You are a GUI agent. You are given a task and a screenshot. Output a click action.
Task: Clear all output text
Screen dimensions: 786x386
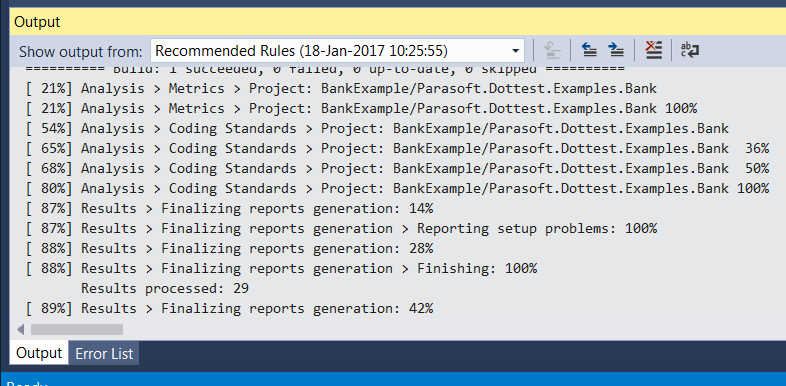pyautogui.click(x=653, y=50)
